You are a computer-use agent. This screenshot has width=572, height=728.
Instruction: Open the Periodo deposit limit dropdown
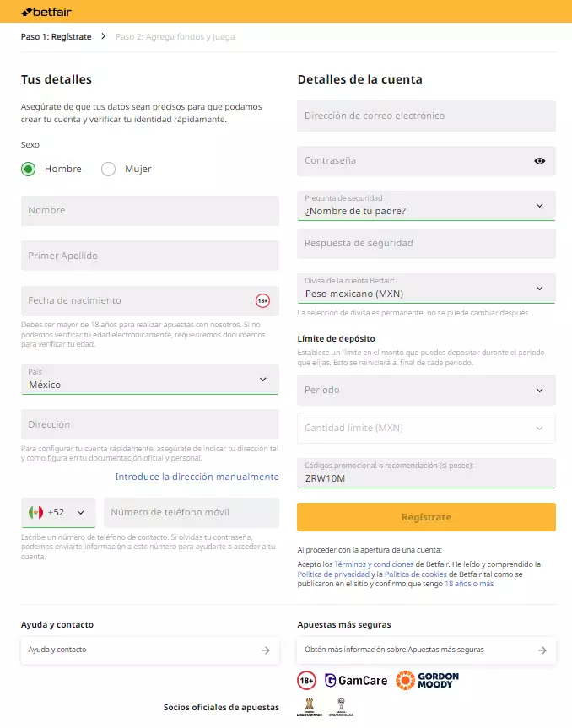tap(426, 390)
